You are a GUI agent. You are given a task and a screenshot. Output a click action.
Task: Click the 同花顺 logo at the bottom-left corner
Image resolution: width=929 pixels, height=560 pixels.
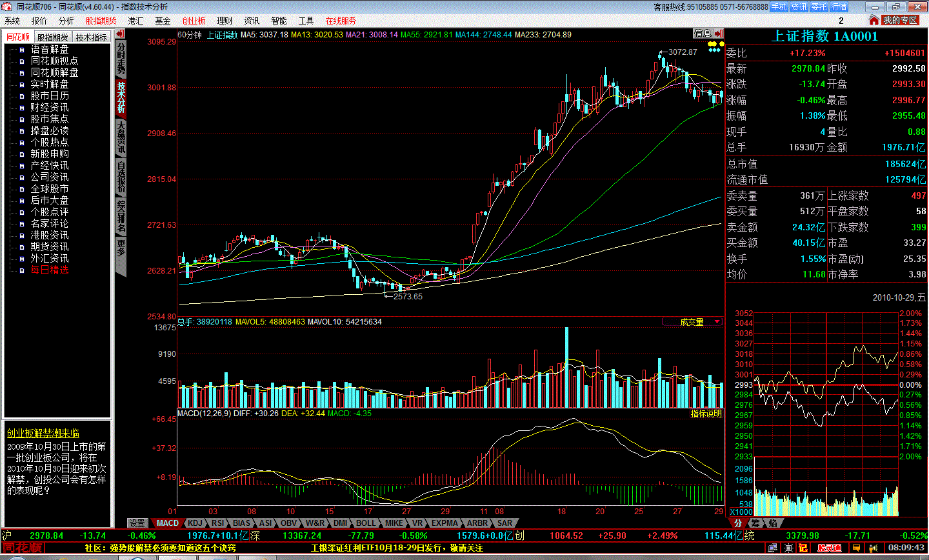[23, 548]
